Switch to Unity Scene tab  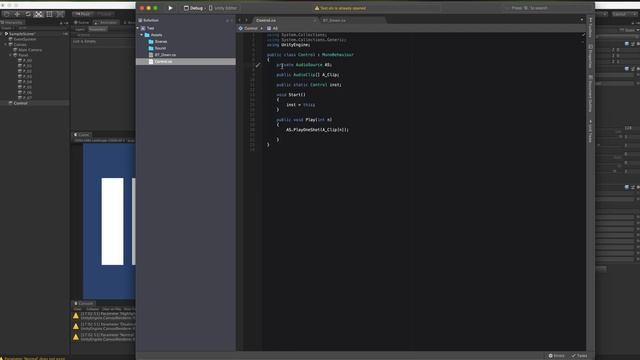[82, 22]
